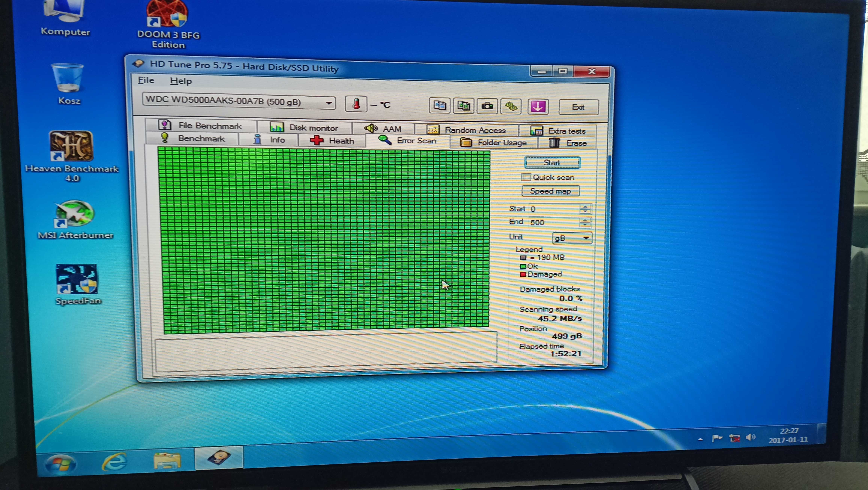Switch to the Benchmark tab

click(x=192, y=138)
